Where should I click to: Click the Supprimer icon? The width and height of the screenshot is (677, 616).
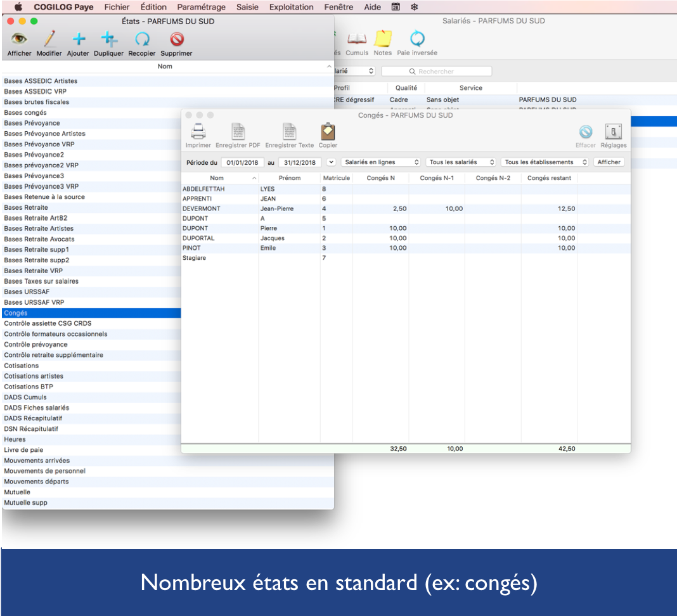177,39
